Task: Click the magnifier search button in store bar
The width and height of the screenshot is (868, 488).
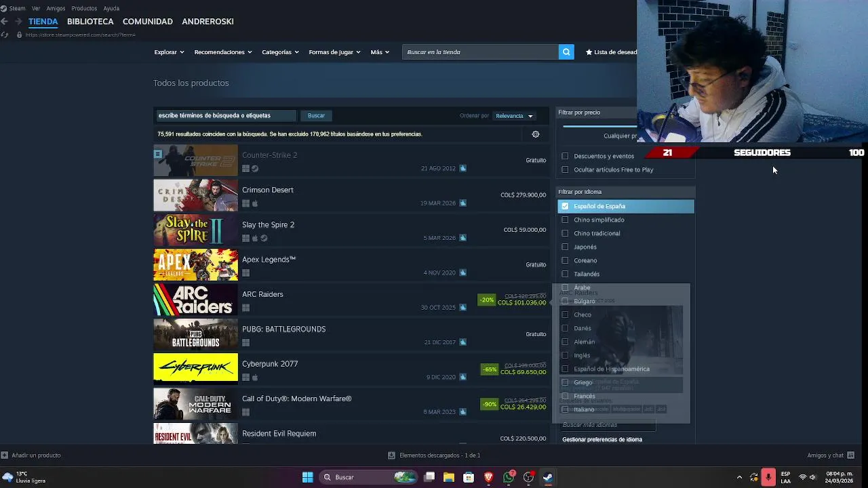Action: pyautogui.click(x=566, y=52)
